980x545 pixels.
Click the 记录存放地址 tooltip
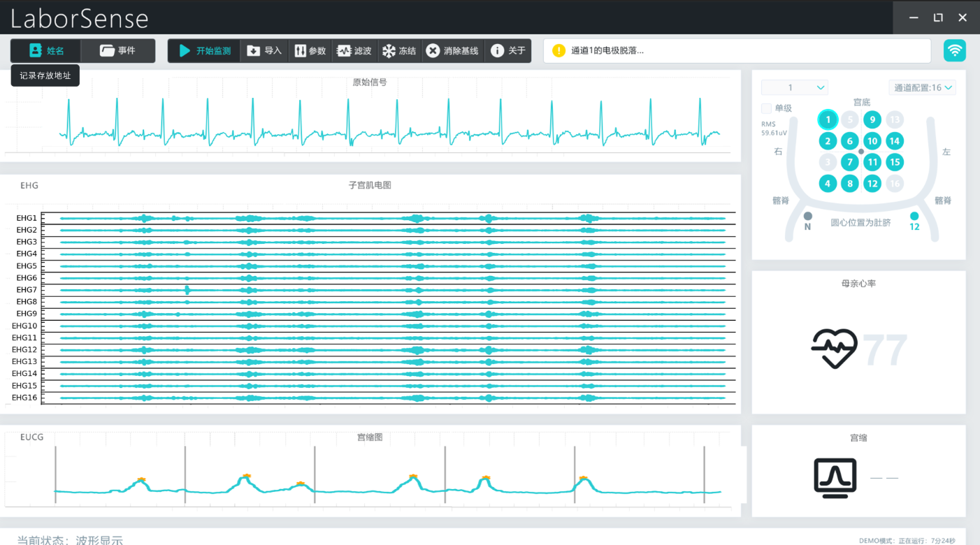pyautogui.click(x=45, y=75)
